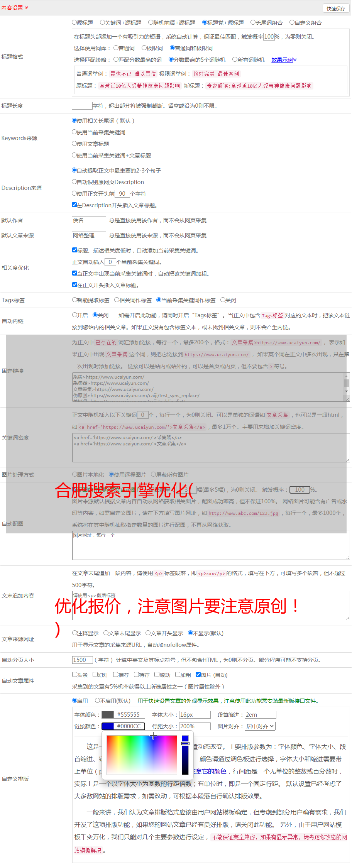Select 极限词 word library option
This screenshot has height=868, width=352.
pyautogui.click(x=144, y=48)
